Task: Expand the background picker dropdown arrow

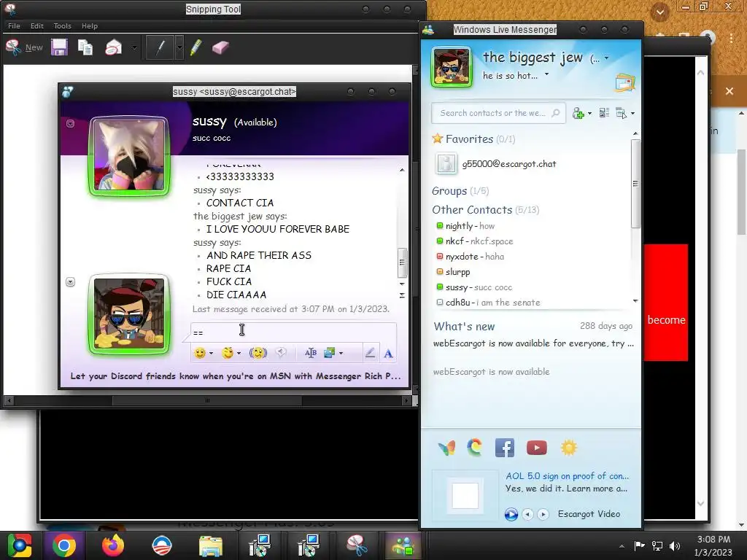Action: tap(341, 354)
